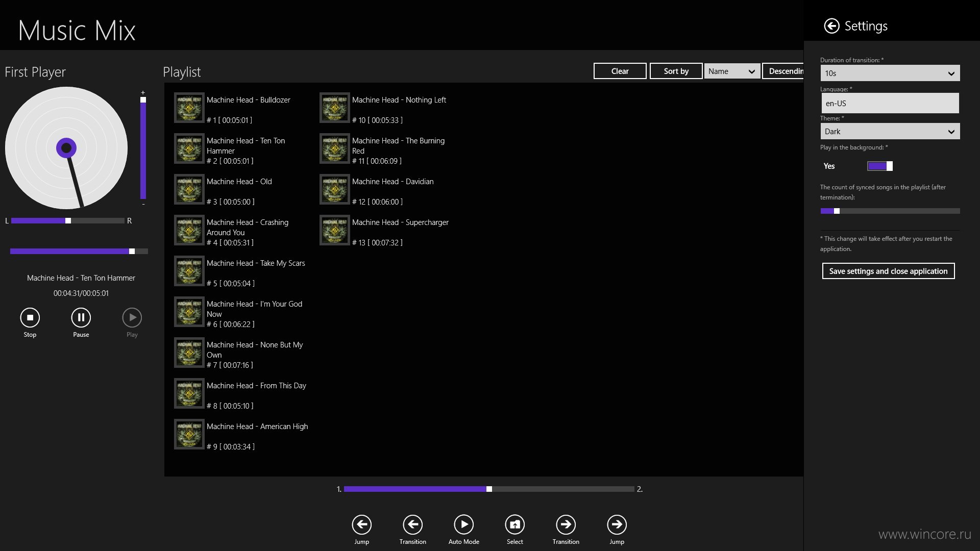Click 'Machine Head - From This Day'

point(256,386)
